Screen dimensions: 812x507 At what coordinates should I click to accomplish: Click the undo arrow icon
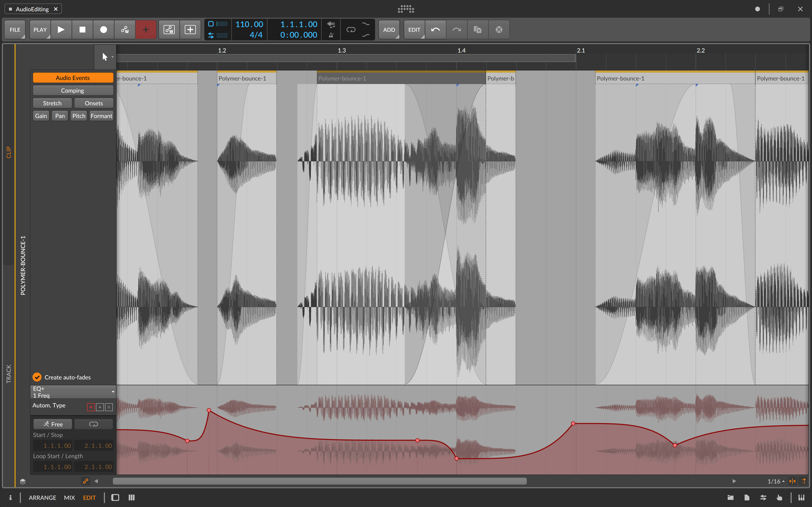coord(436,30)
